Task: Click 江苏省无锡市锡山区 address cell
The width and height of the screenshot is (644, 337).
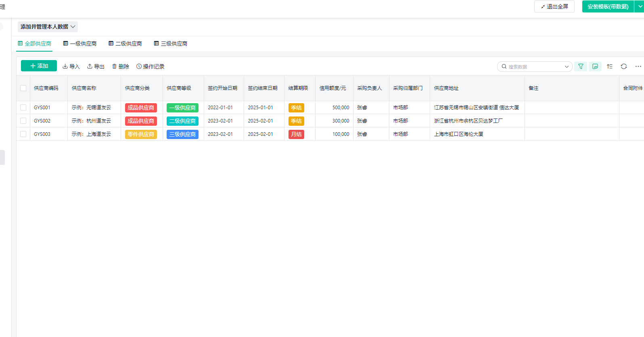Action: (x=477, y=108)
